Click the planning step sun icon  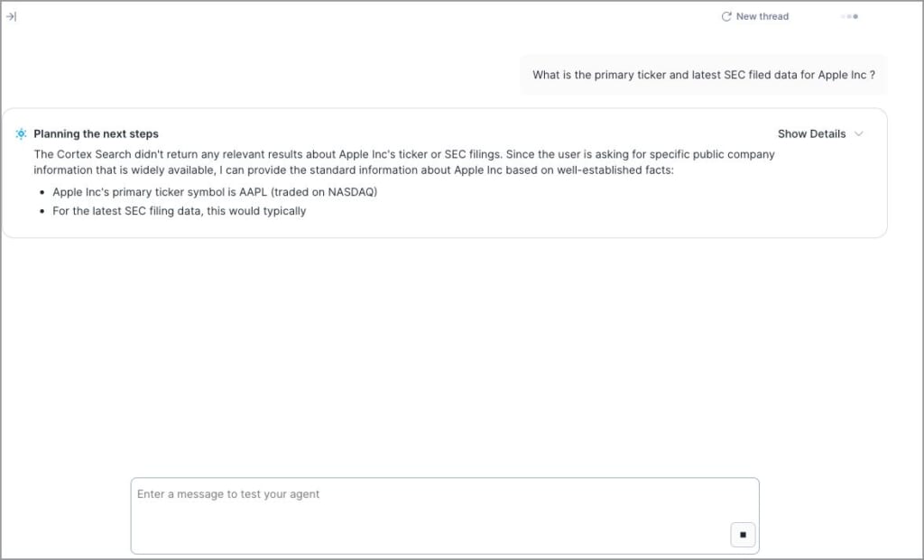[21, 133]
